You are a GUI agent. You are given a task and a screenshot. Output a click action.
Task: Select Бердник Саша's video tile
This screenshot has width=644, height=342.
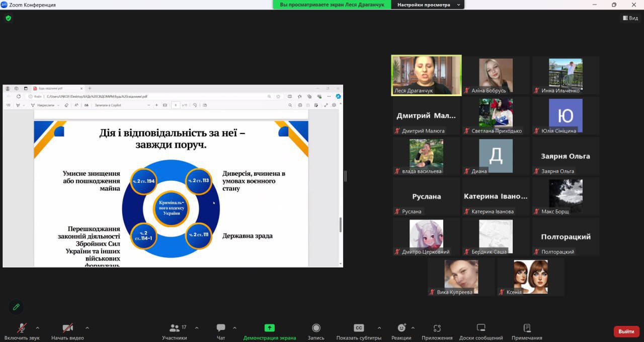click(x=496, y=236)
